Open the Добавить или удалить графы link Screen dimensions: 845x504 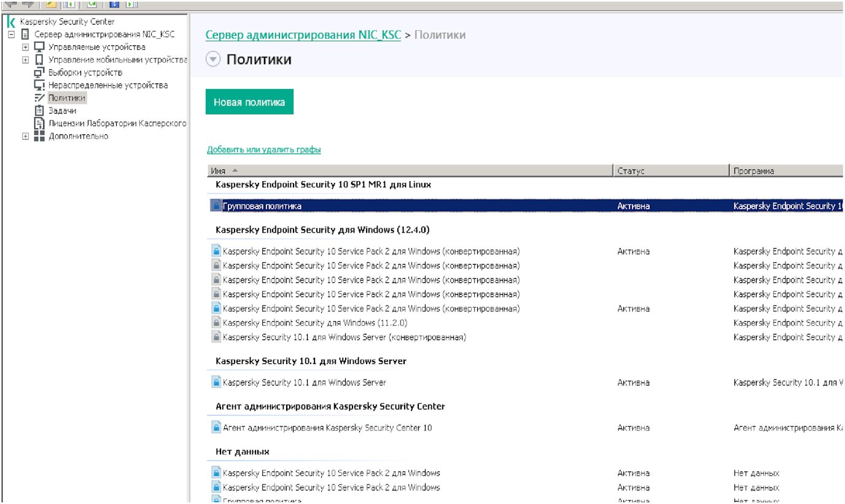click(263, 150)
